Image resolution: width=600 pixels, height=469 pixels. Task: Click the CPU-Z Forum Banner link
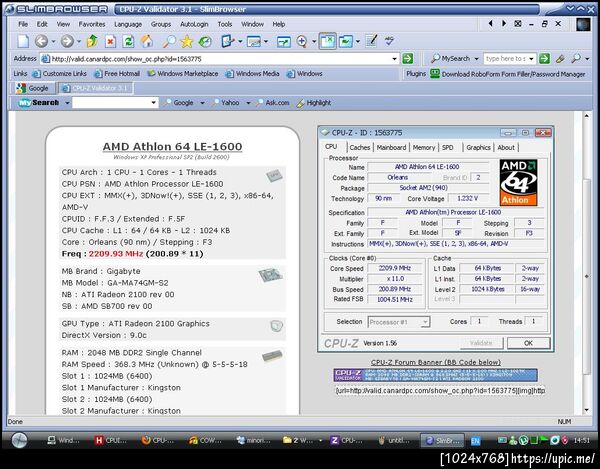click(x=435, y=362)
